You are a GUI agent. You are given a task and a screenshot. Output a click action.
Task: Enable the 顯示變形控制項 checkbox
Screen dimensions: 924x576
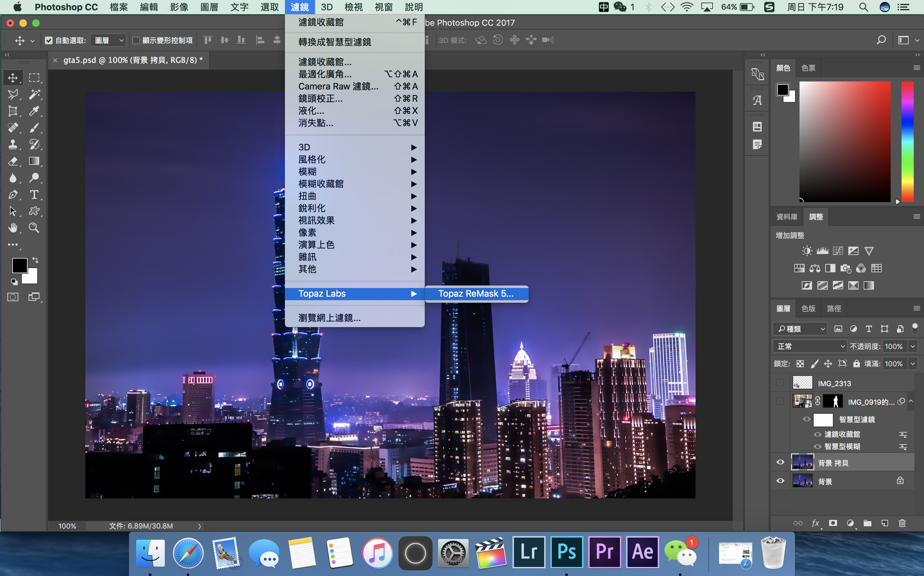pos(136,40)
